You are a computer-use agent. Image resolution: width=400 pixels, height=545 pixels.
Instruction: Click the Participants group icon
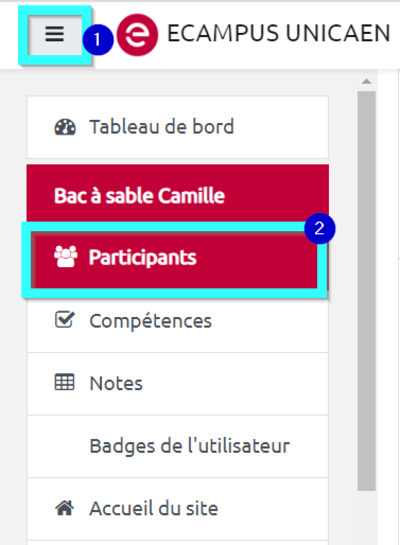pyautogui.click(x=65, y=257)
